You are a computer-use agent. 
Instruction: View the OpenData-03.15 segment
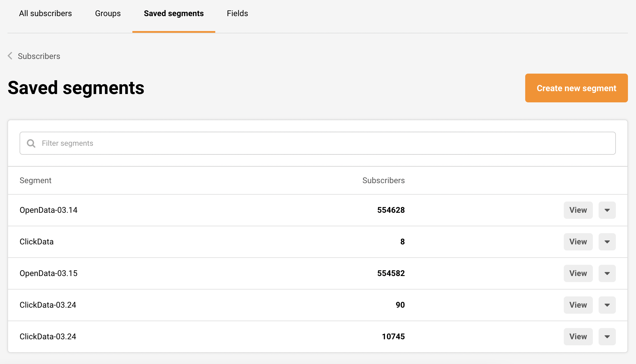tap(578, 273)
